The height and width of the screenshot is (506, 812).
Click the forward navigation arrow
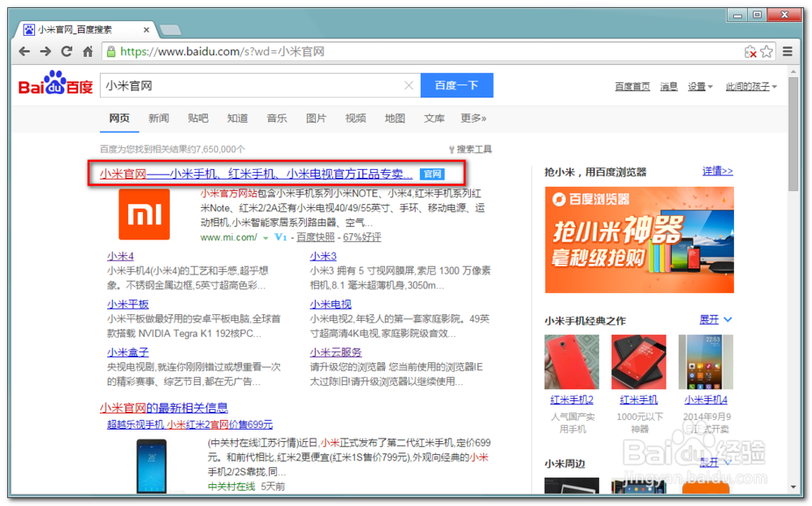click(46, 50)
